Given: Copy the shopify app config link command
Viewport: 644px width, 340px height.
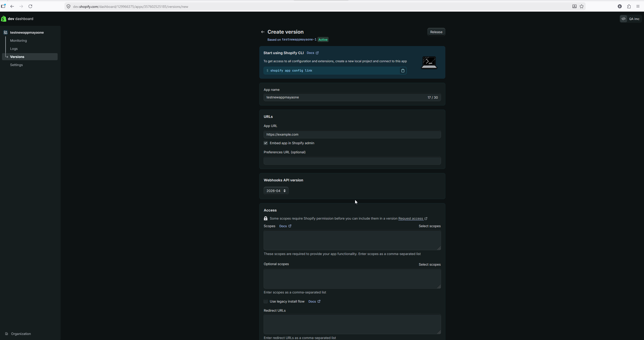Looking at the screenshot, I should pos(403,71).
